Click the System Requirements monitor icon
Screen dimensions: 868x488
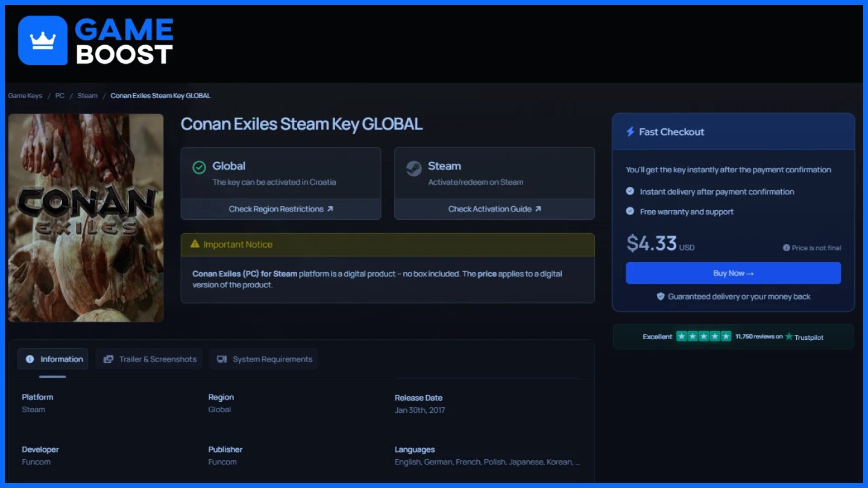click(222, 359)
